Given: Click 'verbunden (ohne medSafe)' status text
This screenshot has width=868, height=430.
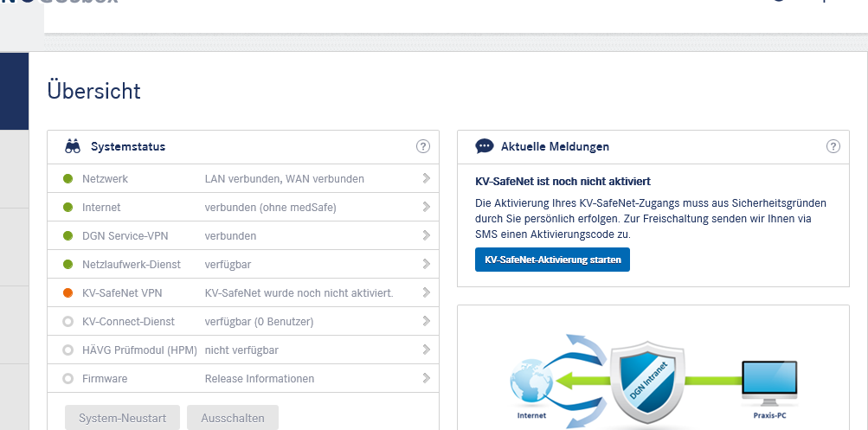Looking at the screenshot, I should [x=271, y=208].
